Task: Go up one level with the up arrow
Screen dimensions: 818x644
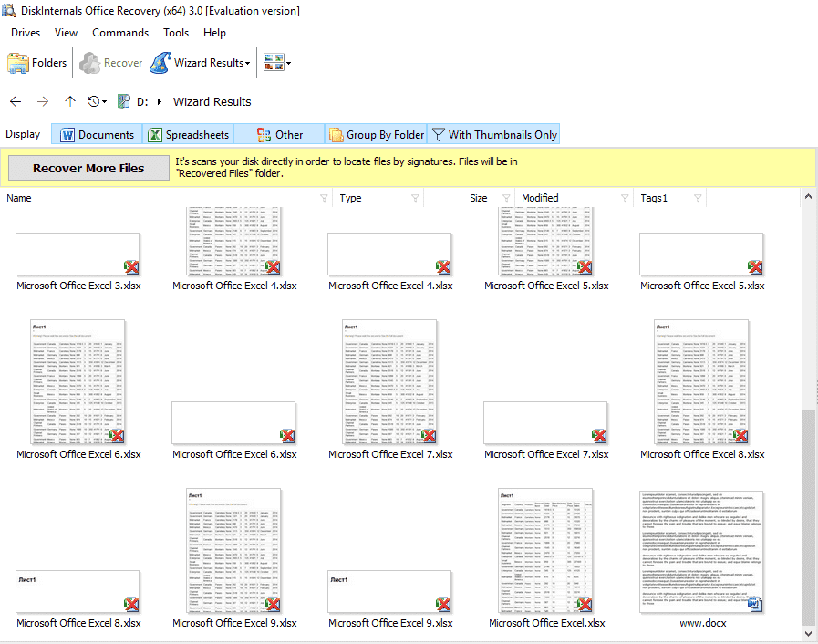Action: coord(70,101)
